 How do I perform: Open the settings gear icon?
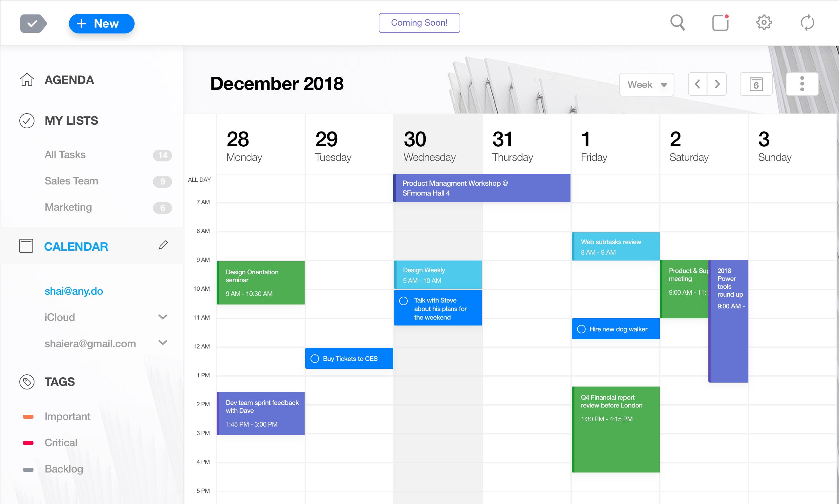[x=764, y=23]
